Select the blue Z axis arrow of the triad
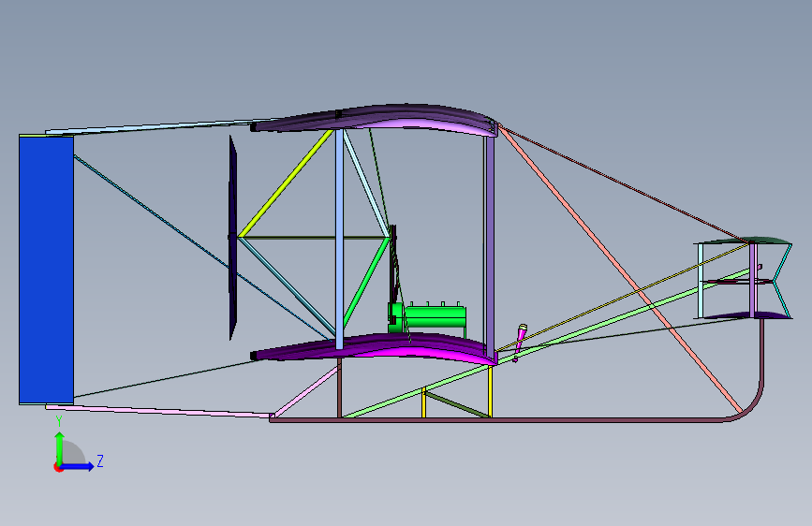 (x=78, y=466)
